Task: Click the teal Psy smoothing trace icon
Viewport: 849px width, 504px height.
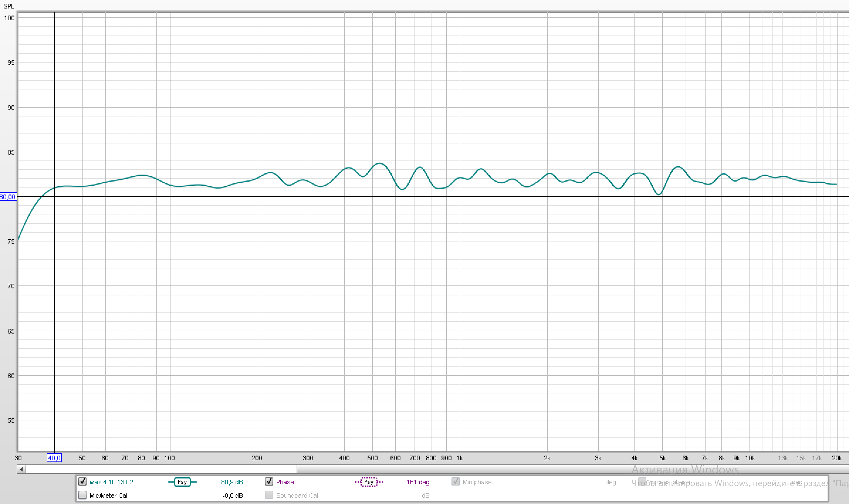Action: [x=182, y=482]
